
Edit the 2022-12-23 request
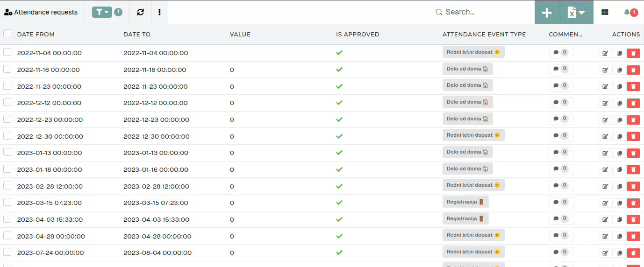click(605, 120)
